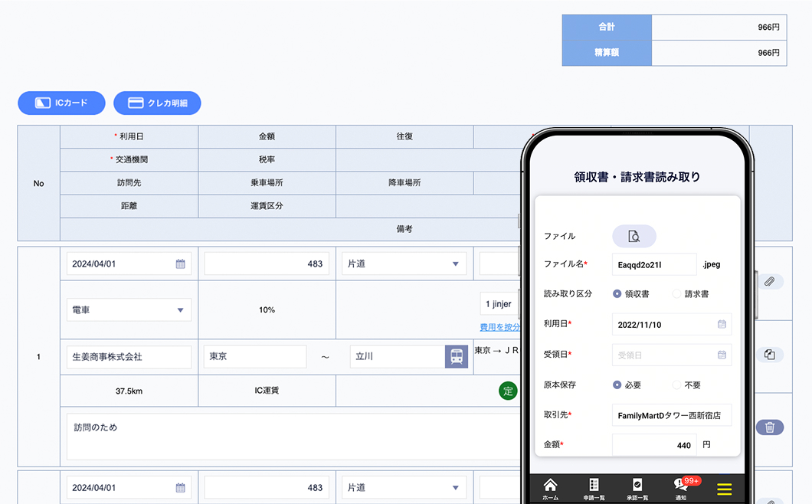Click the train route search icon
The image size is (812, 504).
pos(456,357)
